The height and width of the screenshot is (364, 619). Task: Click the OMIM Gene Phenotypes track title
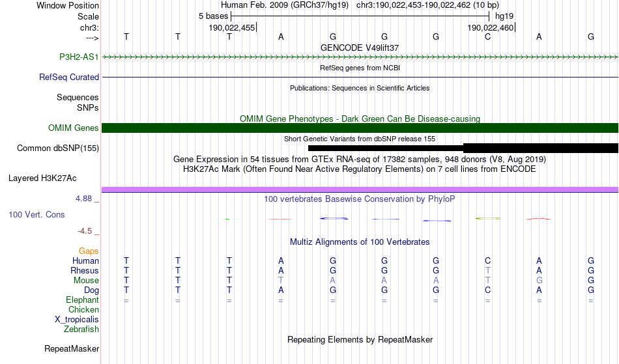(360, 119)
